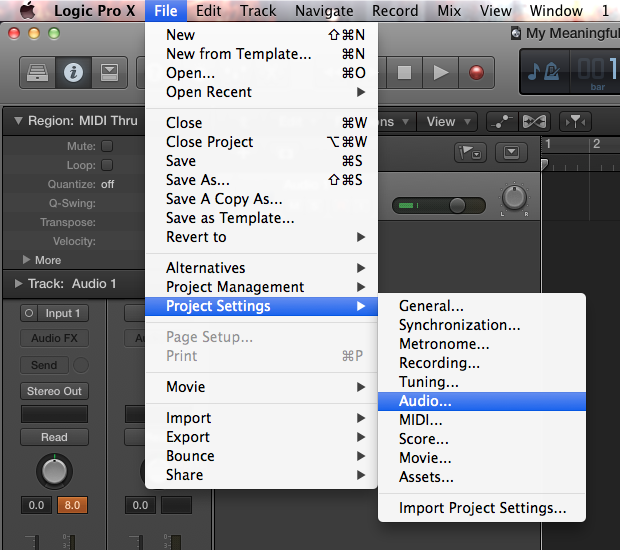
Task: Choose Movie... in Project Settings submenu
Action: tap(482, 458)
